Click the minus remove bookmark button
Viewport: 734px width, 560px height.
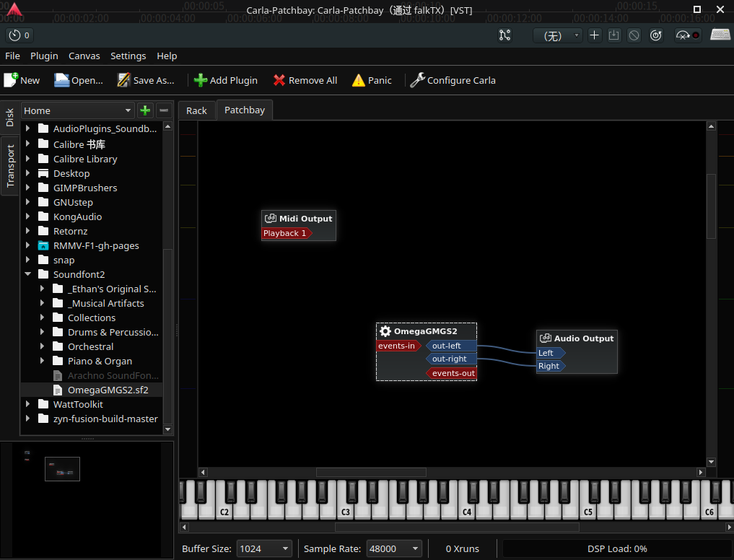click(164, 110)
